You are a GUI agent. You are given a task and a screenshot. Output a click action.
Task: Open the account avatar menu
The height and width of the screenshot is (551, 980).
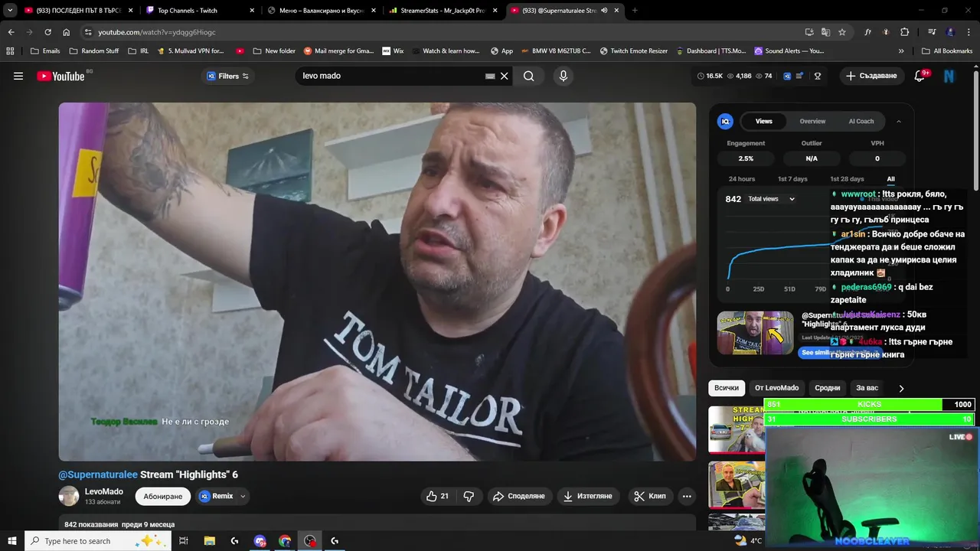click(x=949, y=76)
